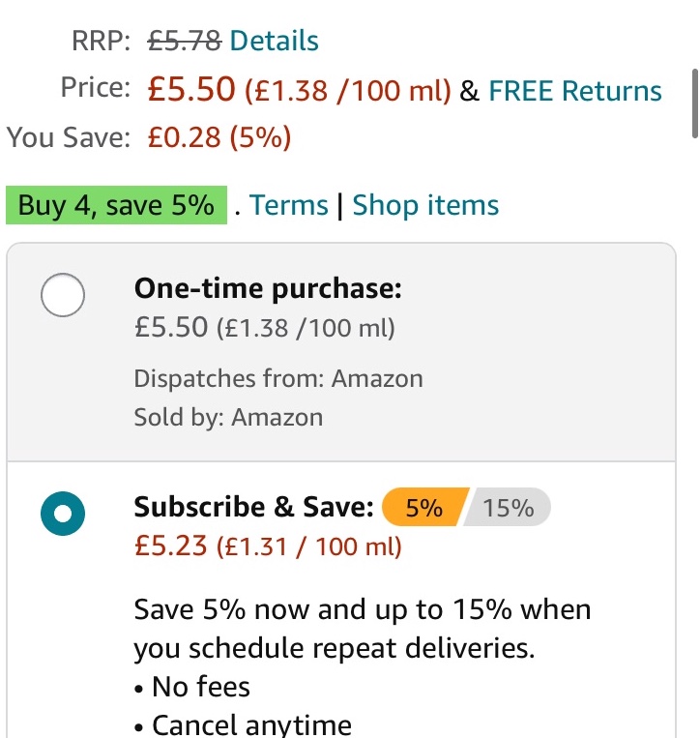Click the Subscribe & Save heading

tap(253, 507)
